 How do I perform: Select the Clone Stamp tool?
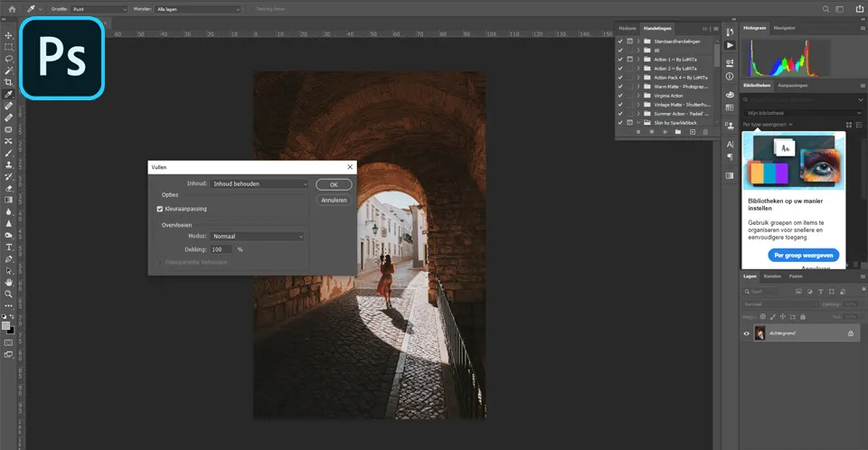coord(8,165)
